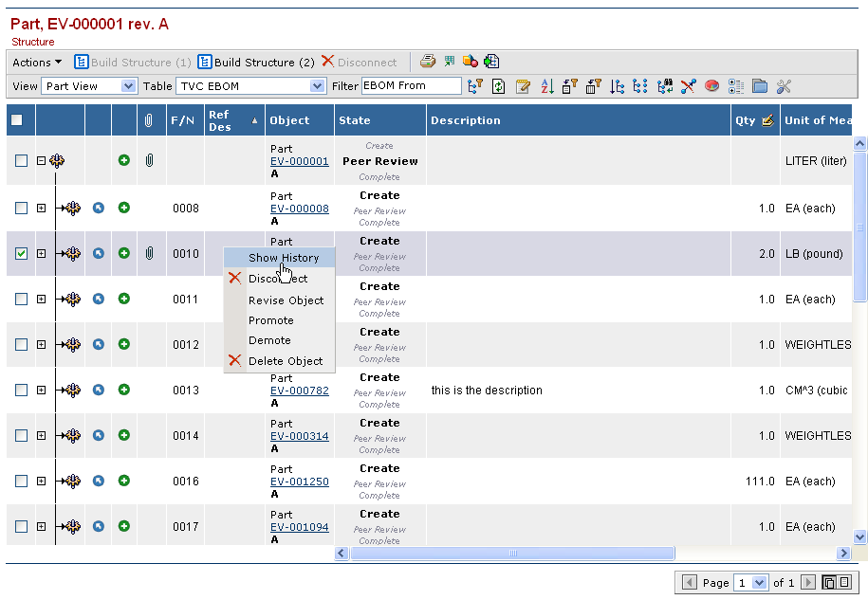Image resolution: width=868 pixels, height=600 pixels.
Task: Click the paperclip attachment icon in row 0010
Action: coord(149,253)
